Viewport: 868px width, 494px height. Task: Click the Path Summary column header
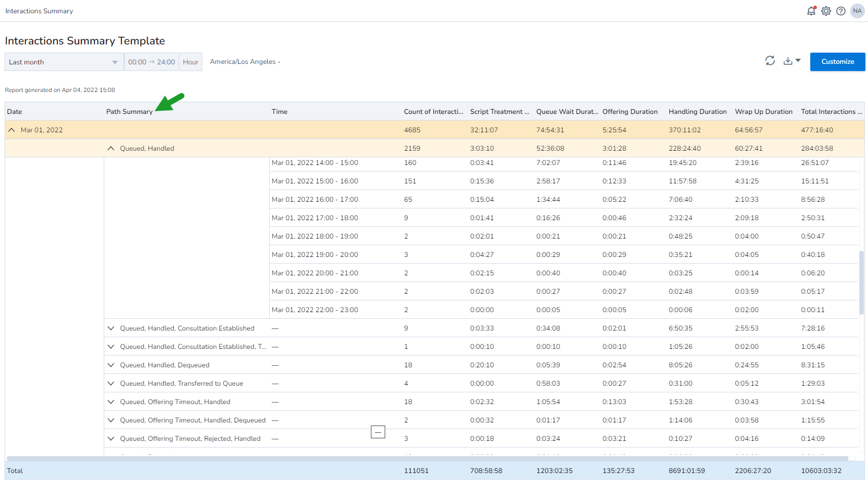coord(129,111)
